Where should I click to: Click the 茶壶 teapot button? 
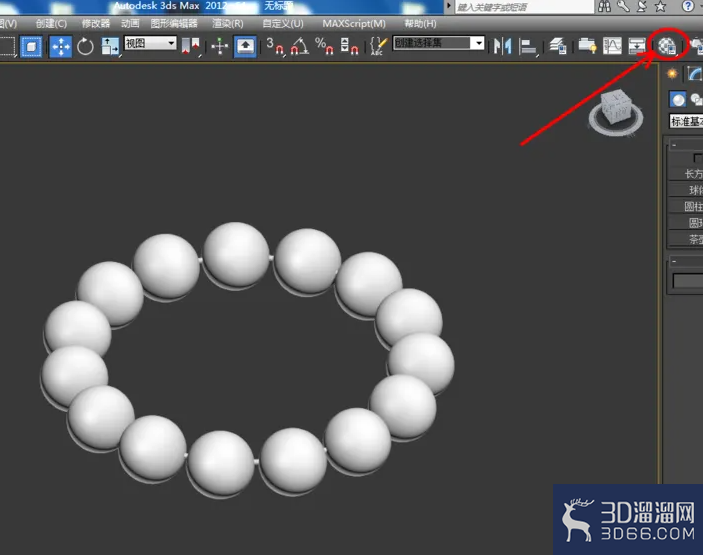(x=686, y=238)
